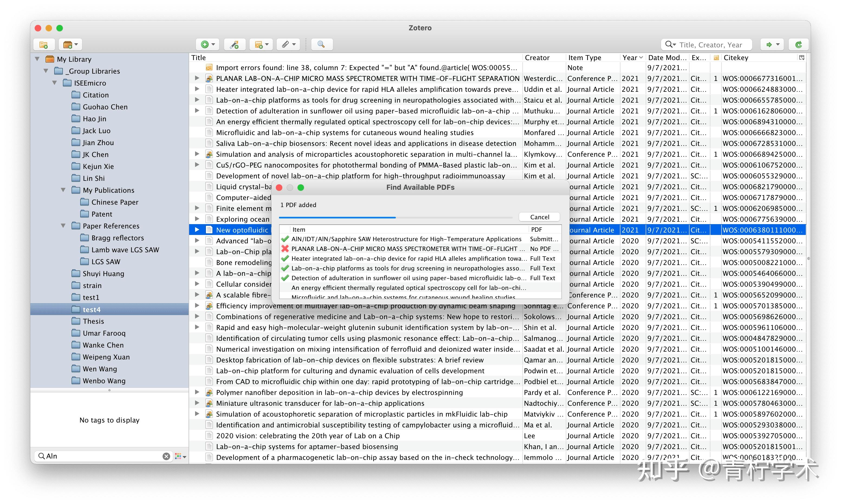Click the green New Item button

click(x=207, y=44)
